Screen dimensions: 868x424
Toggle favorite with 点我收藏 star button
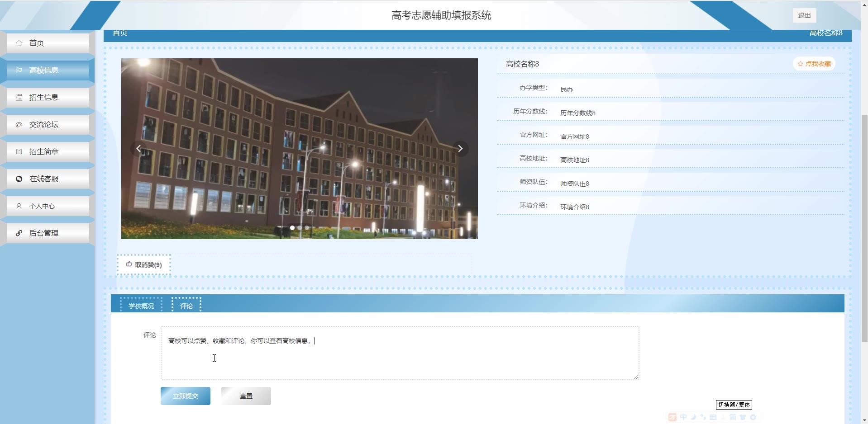(814, 64)
